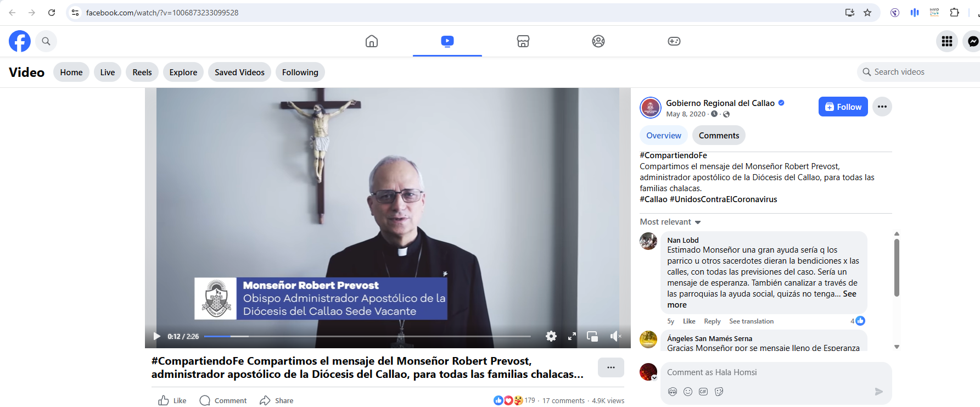Viewport: 980px width, 407px height.
Task: Open the Messenger icon
Action: click(x=972, y=41)
